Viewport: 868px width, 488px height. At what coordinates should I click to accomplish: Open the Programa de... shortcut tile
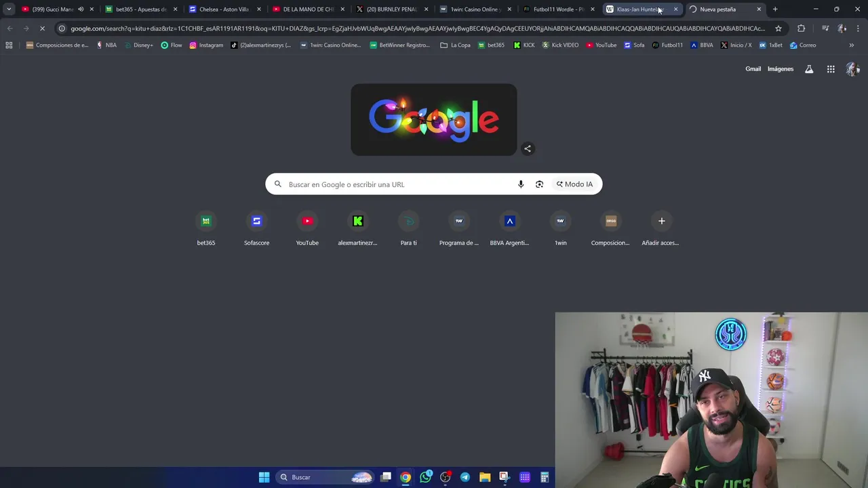pyautogui.click(x=459, y=229)
